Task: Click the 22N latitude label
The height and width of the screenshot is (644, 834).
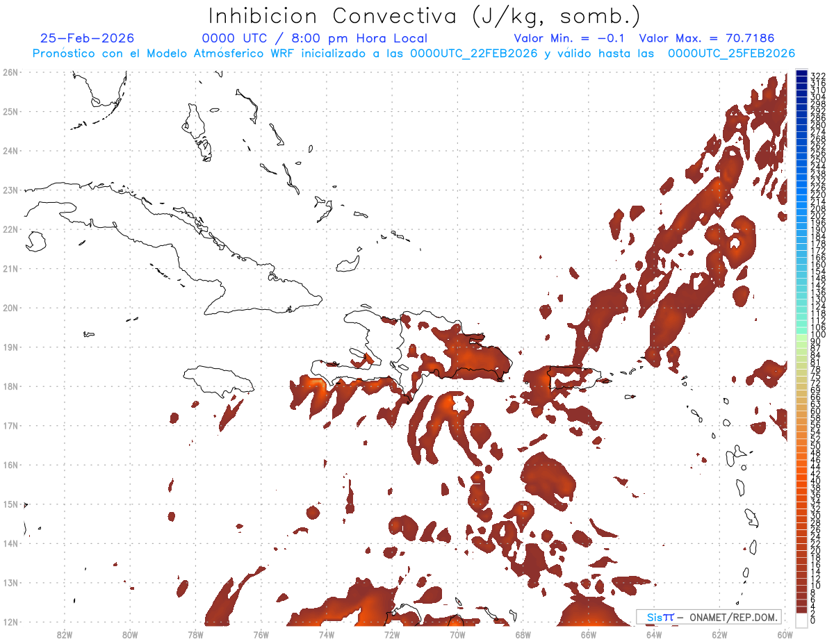Action: [10, 229]
